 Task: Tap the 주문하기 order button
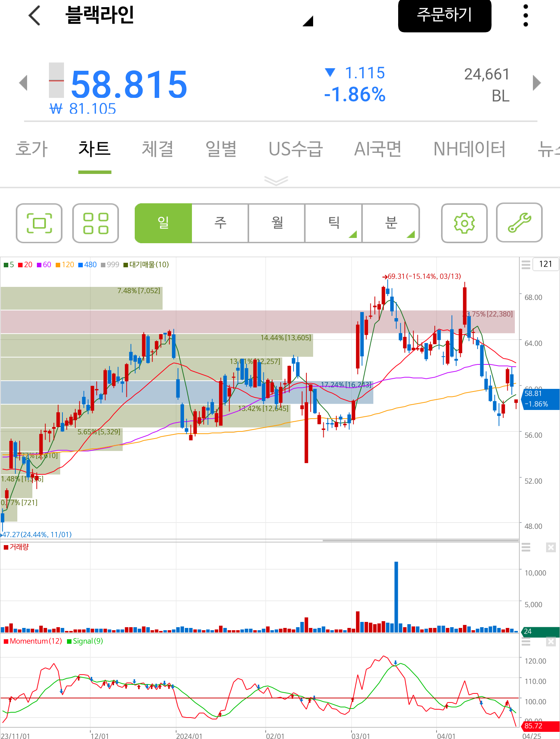(x=444, y=15)
